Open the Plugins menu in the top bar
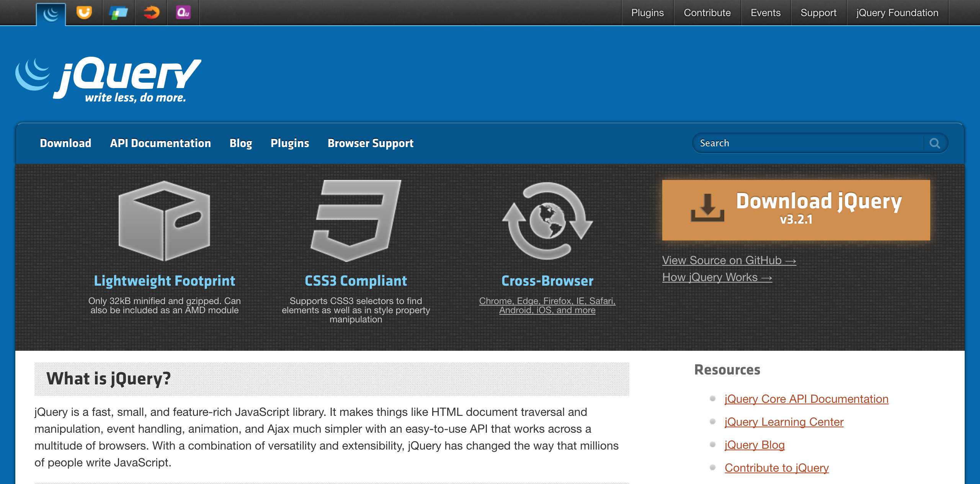 pyautogui.click(x=648, y=13)
